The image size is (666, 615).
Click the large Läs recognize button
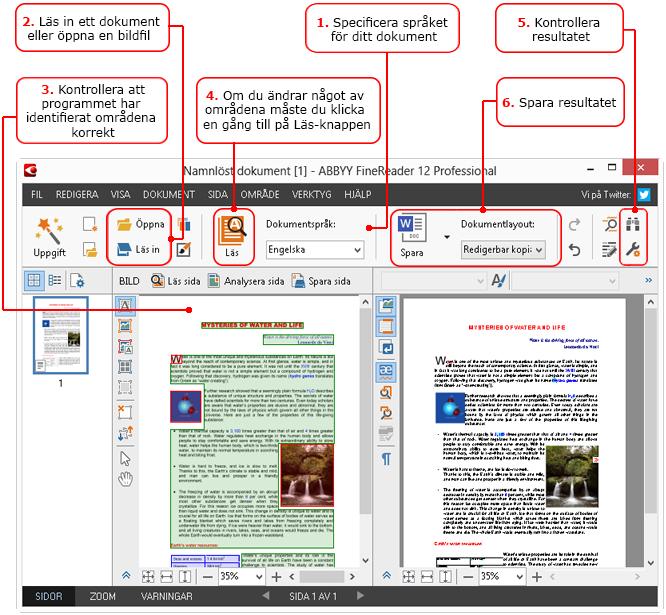[232, 237]
